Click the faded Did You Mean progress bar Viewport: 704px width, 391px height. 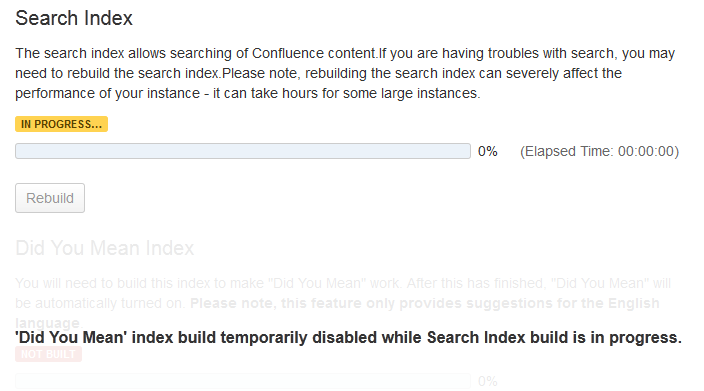(x=243, y=381)
